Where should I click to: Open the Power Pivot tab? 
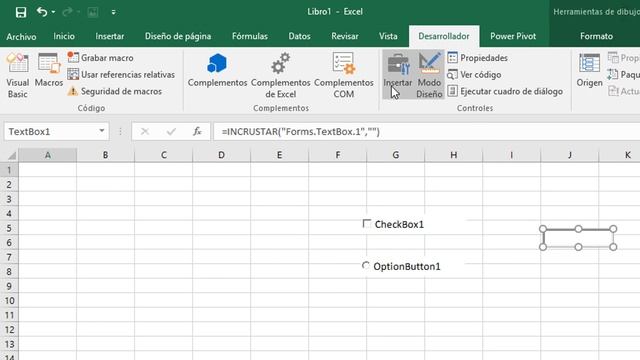click(x=513, y=36)
